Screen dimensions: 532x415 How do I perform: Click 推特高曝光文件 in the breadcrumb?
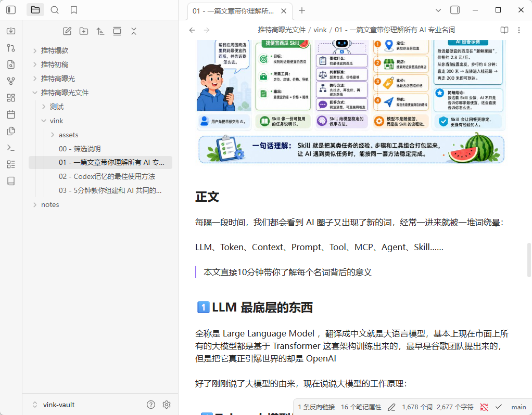click(282, 30)
